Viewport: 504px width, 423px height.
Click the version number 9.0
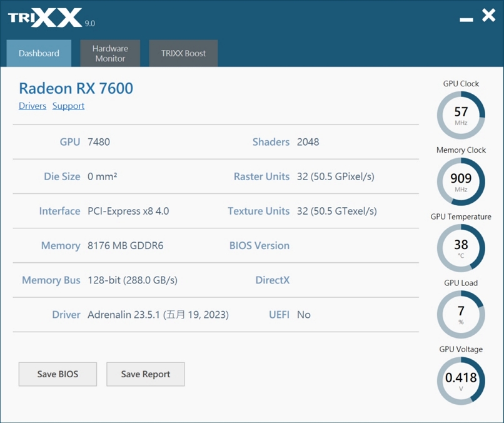click(x=90, y=24)
